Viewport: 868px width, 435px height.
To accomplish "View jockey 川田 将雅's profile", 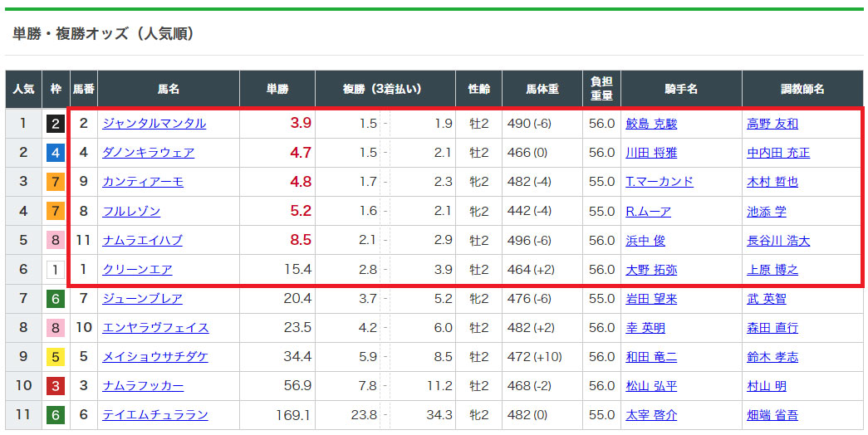I will tap(651, 153).
